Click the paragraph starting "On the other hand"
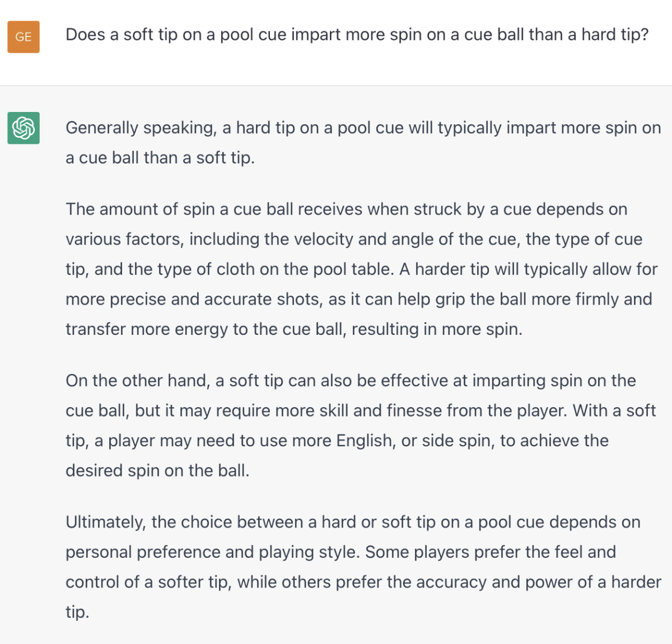Image resolution: width=672 pixels, height=644 pixels. 360,426
